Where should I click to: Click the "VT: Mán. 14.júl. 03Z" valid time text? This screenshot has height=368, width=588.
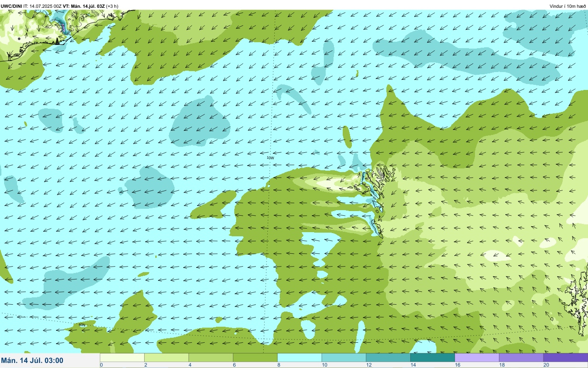point(84,6)
